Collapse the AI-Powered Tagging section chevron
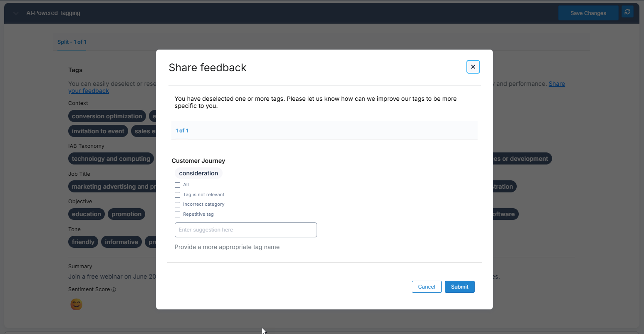Image resolution: width=644 pixels, height=334 pixels. tap(16, 13)
